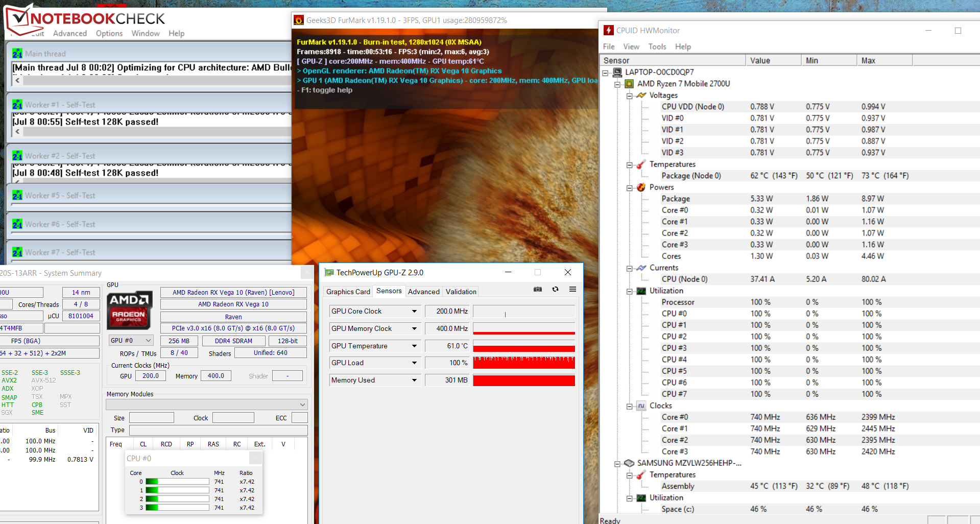Screen dimensions: 980x524
Task: Click the Main thread window icon in Prime95
Action: coord(17,54)
